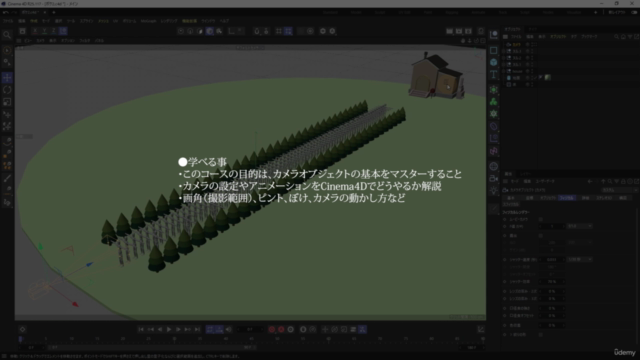Viewport: 640px width, 360px height.
Task: Click the シャッター効率 70 % field
Action: tap(552, 282)
